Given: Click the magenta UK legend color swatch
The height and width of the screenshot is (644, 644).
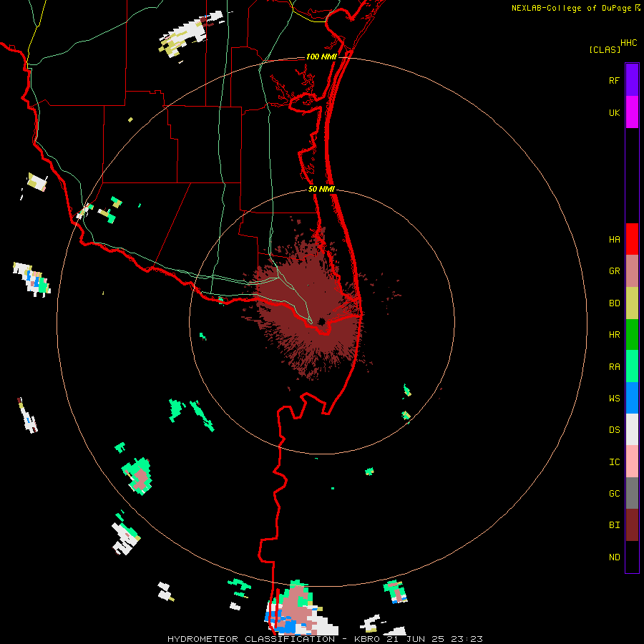Looking at the screenshot, I should click(x=632, y=112).
